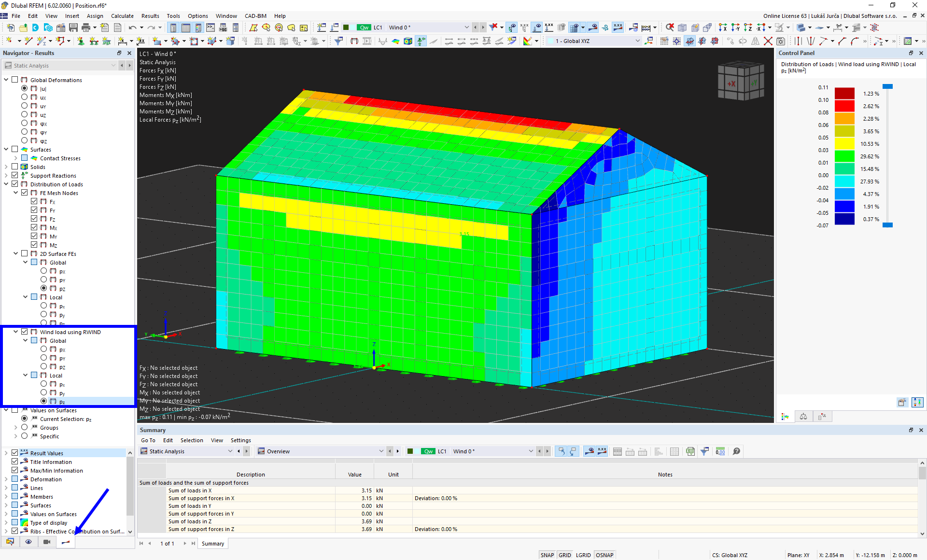Click the Print toolbar icon

coord(86,28)
